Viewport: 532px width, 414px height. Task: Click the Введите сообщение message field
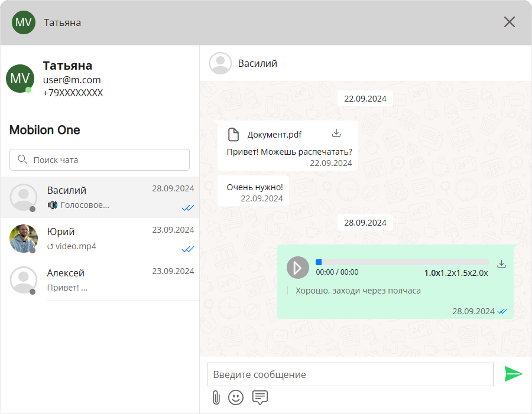[x=350, y=374]
